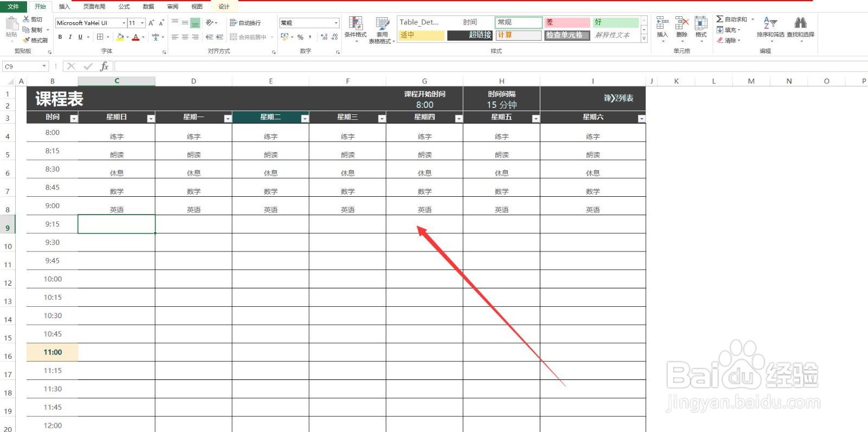Toggle the highlighted bottom vertical alignment

[x=195, y=23]
